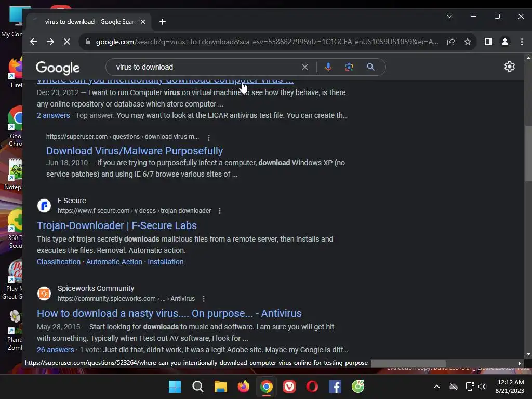Stop page loading with the X button

coord(67,42)
